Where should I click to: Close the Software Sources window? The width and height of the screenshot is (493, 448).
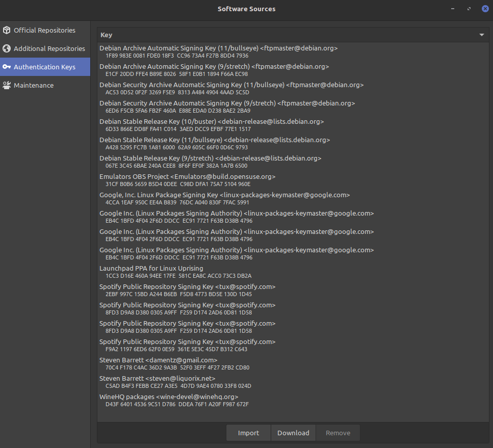[x=485, y=9]
